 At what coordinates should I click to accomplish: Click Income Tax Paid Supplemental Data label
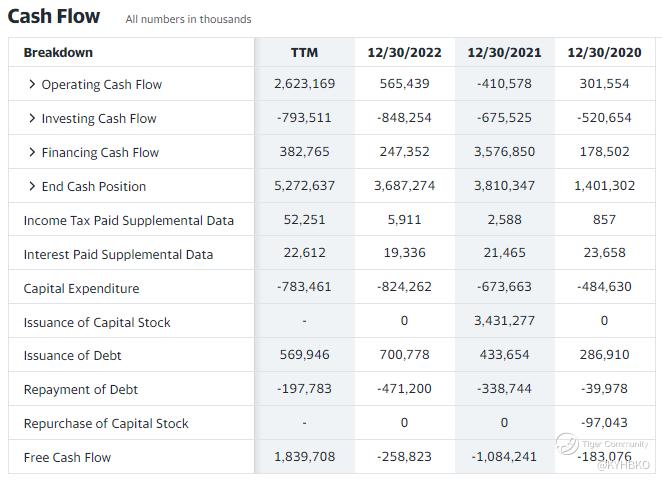(x=128, y=220)
